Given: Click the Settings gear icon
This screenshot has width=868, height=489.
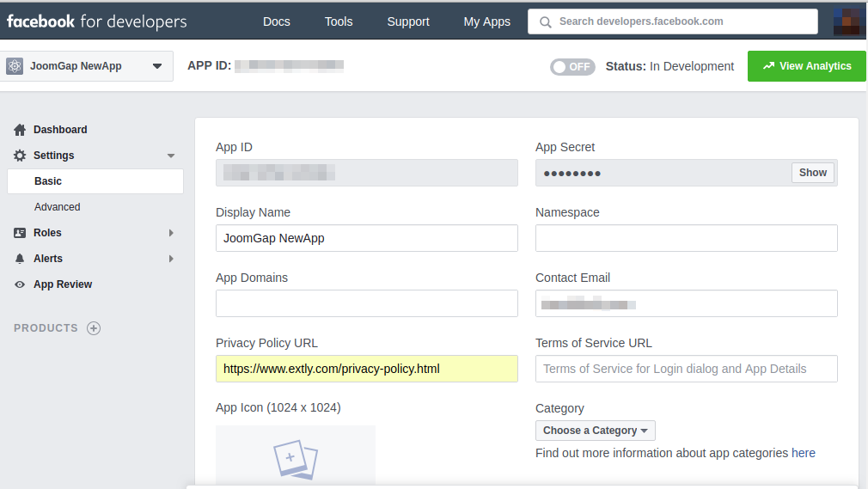Looking at the screenshot, I should coord(20,156).
